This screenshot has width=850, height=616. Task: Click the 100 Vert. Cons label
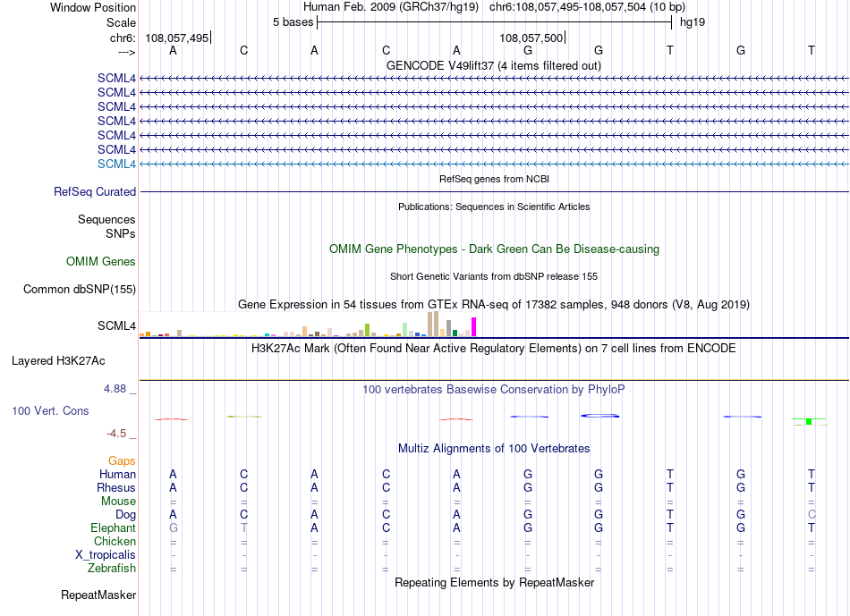pos(50,410)
